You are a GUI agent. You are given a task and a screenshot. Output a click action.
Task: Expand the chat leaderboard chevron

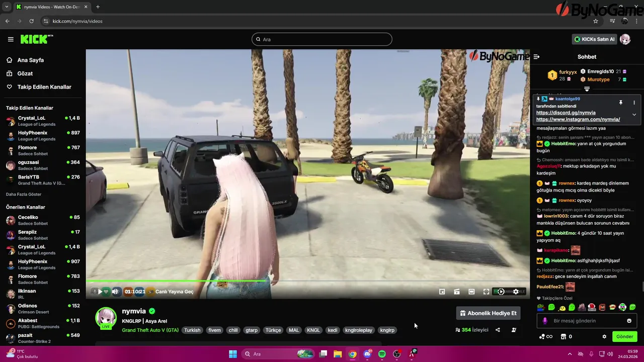coord(587,88)
